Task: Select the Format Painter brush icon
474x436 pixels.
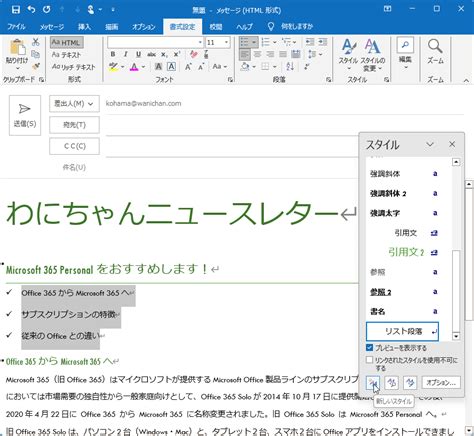Action: tap(35, 66)
